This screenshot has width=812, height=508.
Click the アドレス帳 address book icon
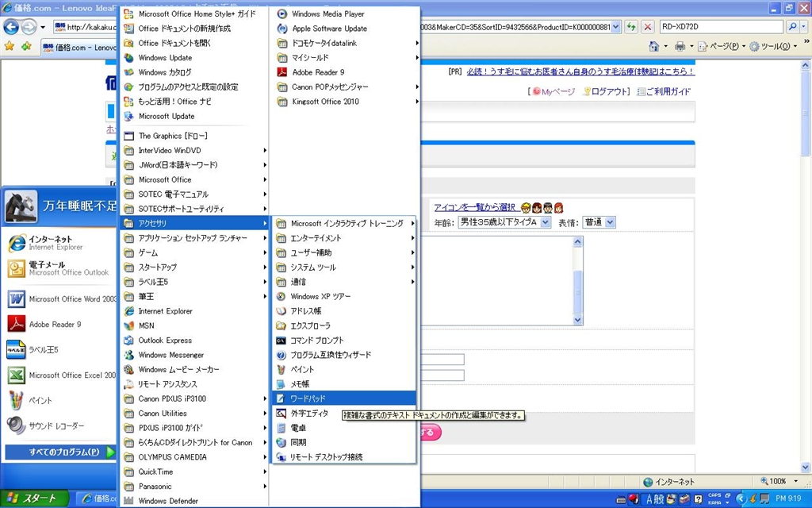point(281,311)
